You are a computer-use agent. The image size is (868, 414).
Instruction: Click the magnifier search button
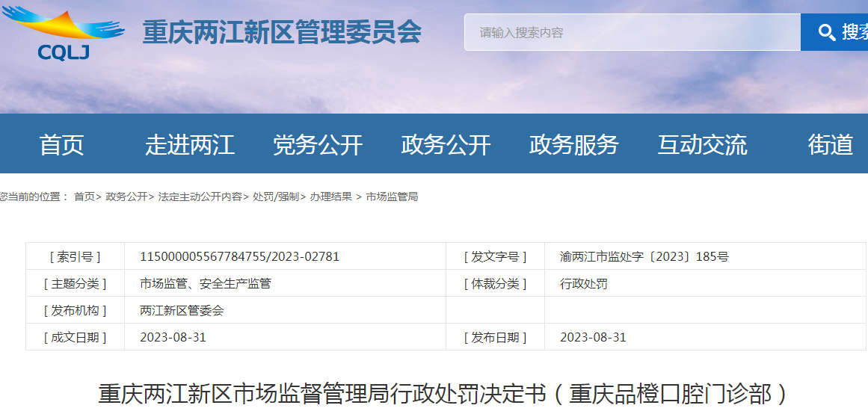point(834,32)
